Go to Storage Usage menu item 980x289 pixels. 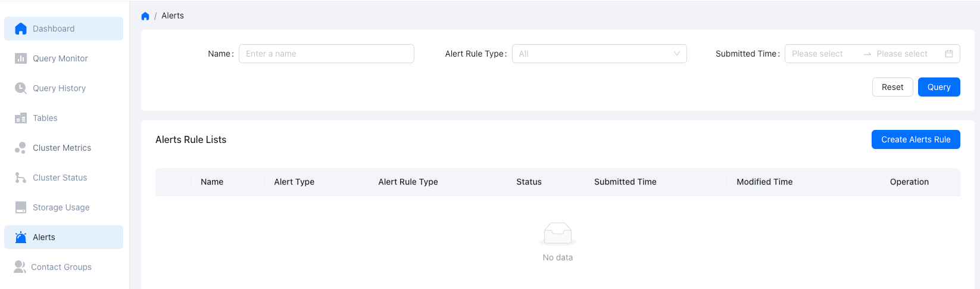(x=61, y=207)
